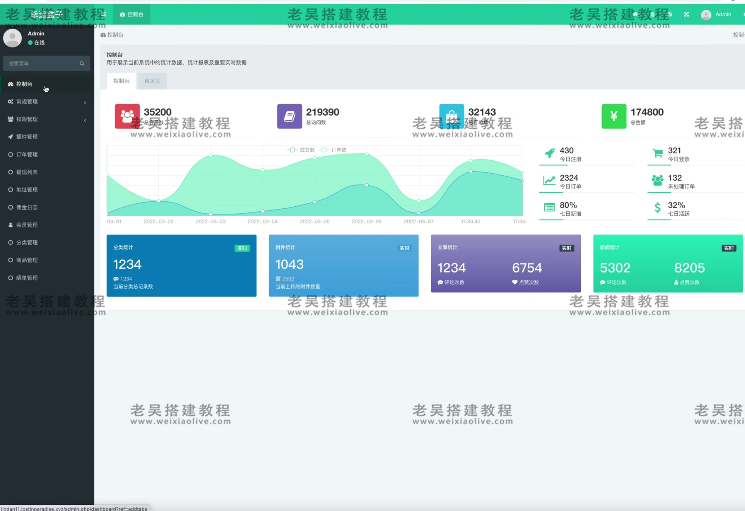Viewport: 745px width, 511px height.
Task: Click the shopping cart icon beside 321
Action: coord(656,153)
